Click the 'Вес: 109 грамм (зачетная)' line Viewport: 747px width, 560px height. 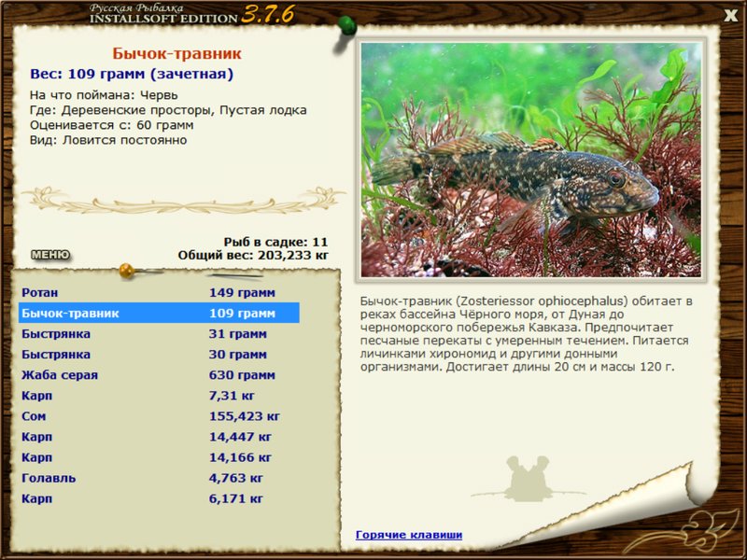[x=132, y=75]
